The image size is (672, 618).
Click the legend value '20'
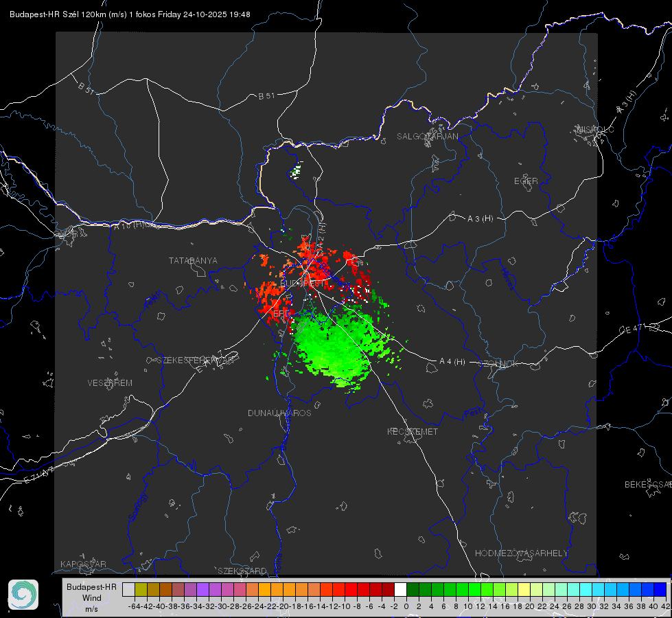click(530, 606)
